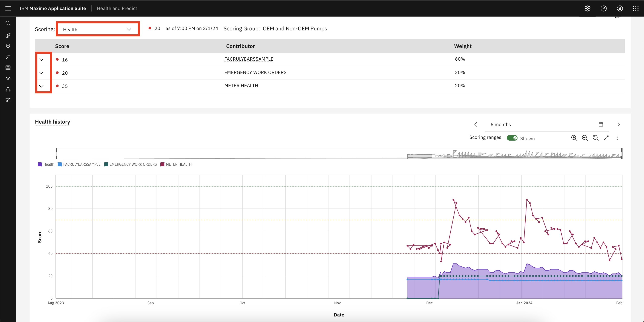Image resolution: width=644 pixels, height=322 pixels.
Task: Open the FACRULYEARSSAMPLE contributor link
Action: click(249, 59)
